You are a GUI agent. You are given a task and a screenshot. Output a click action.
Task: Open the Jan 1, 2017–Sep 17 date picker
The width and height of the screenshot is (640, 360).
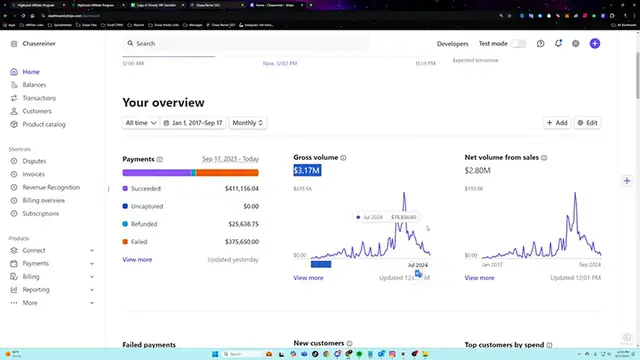[x=193, y=123]
